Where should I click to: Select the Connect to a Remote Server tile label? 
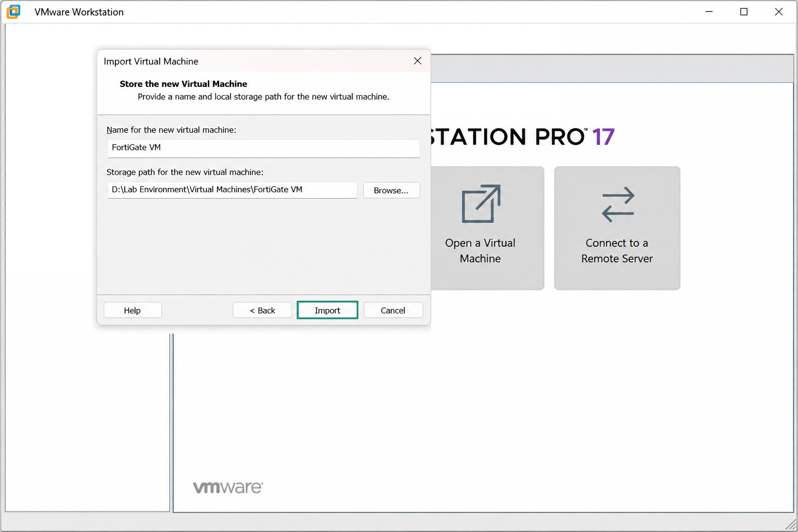click(617, 250)
